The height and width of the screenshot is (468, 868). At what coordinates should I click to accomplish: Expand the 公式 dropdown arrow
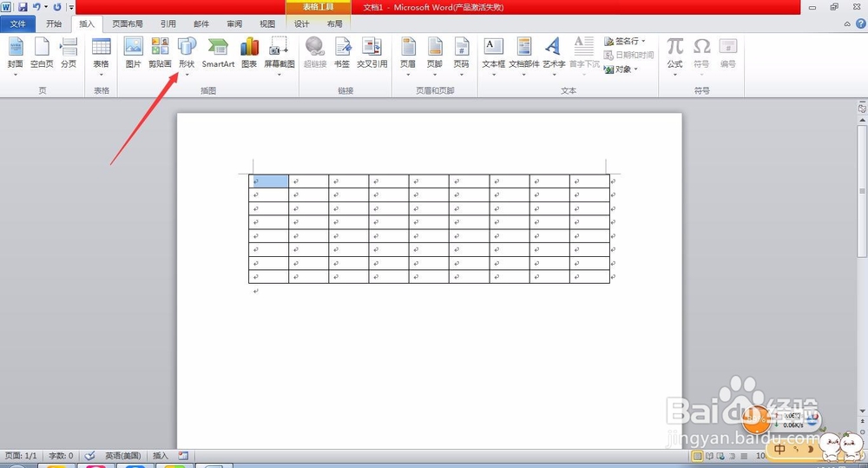click(674, 74)
